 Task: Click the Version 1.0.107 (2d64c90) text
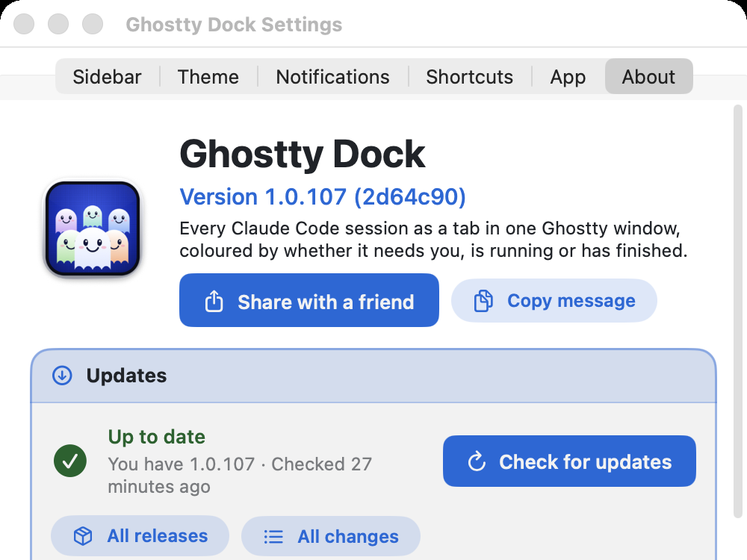323,196
